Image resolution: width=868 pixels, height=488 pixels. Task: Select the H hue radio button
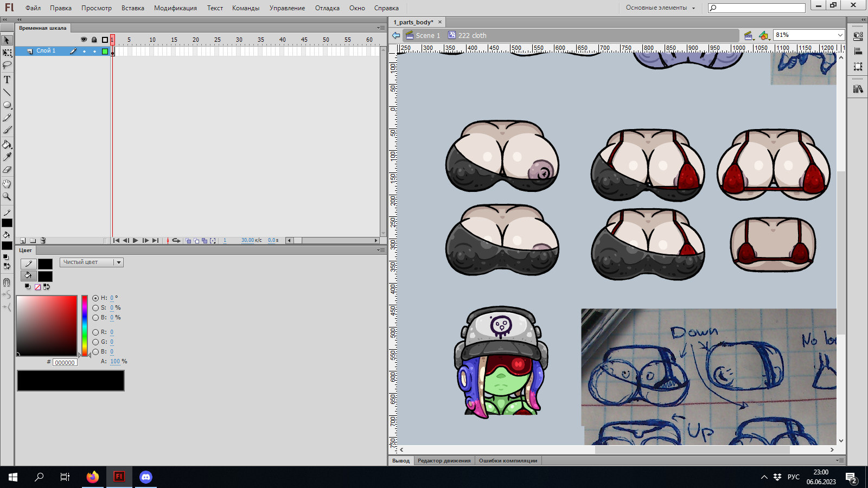click(x=95, y=298)
